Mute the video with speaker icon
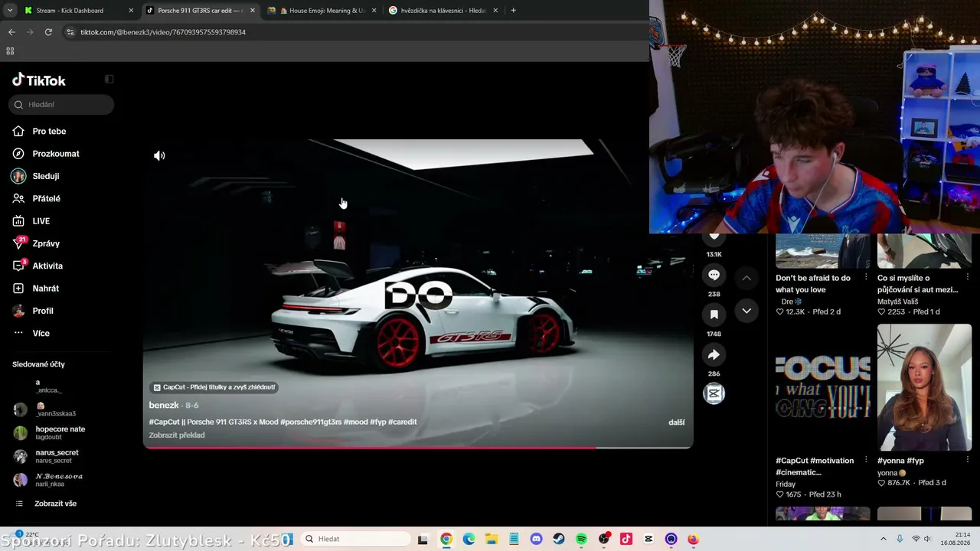Viewport: 980px width, 551px height. [x=159, y=156]
